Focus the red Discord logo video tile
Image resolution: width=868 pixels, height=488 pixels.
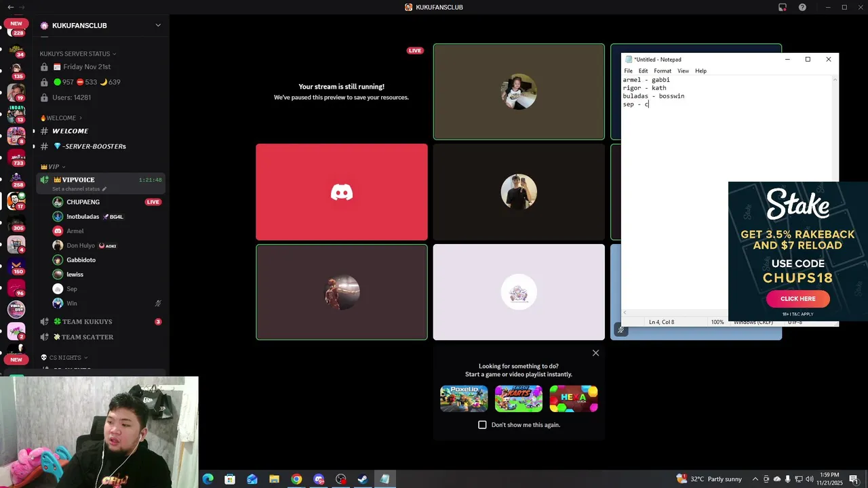(342, 192)
